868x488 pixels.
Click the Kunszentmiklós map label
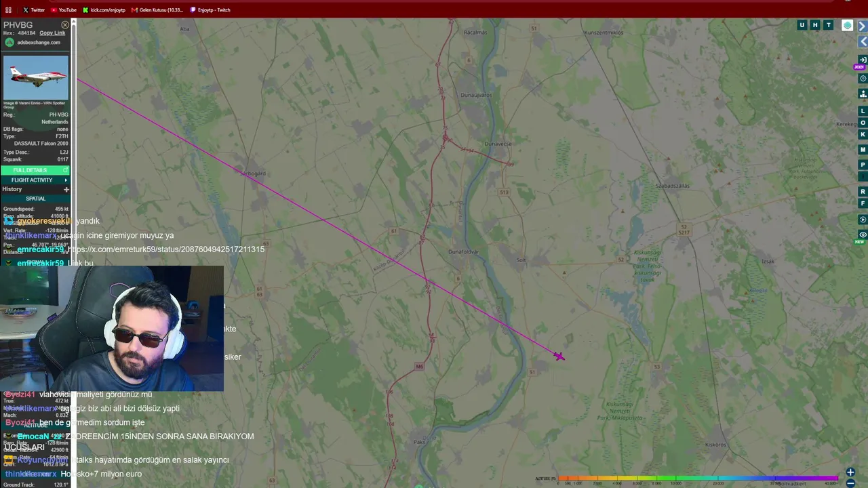[x=604, y=32]
